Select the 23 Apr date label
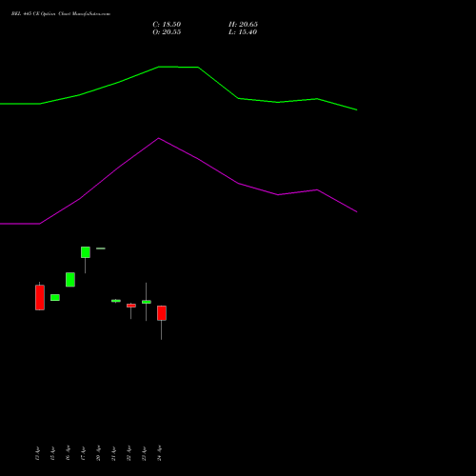Screen dimensions: 476x476 pyautogui.click(x=144, y=453)
